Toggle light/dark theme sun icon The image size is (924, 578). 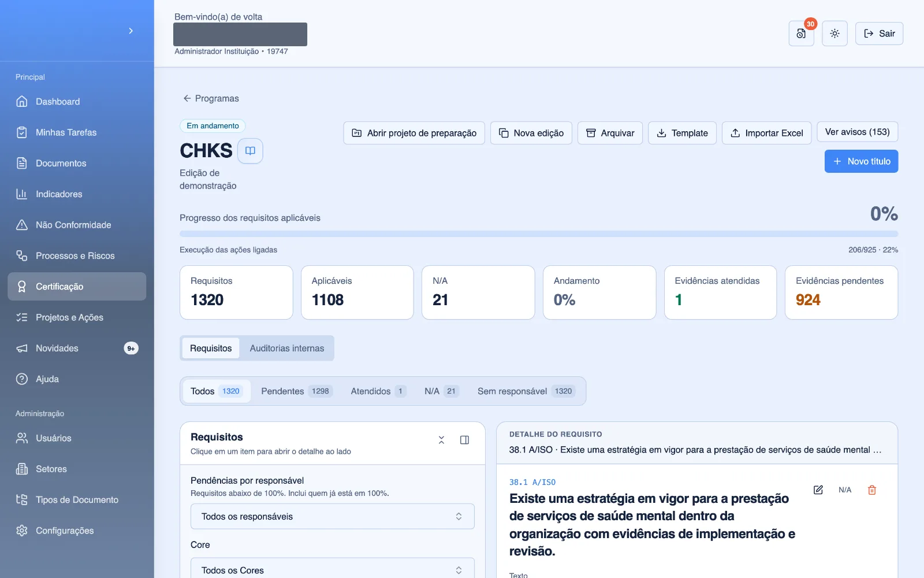(x=834, y=34)
